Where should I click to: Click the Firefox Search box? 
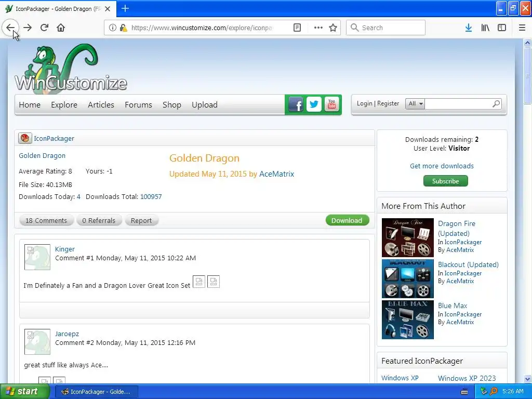(x=386, y=28)
